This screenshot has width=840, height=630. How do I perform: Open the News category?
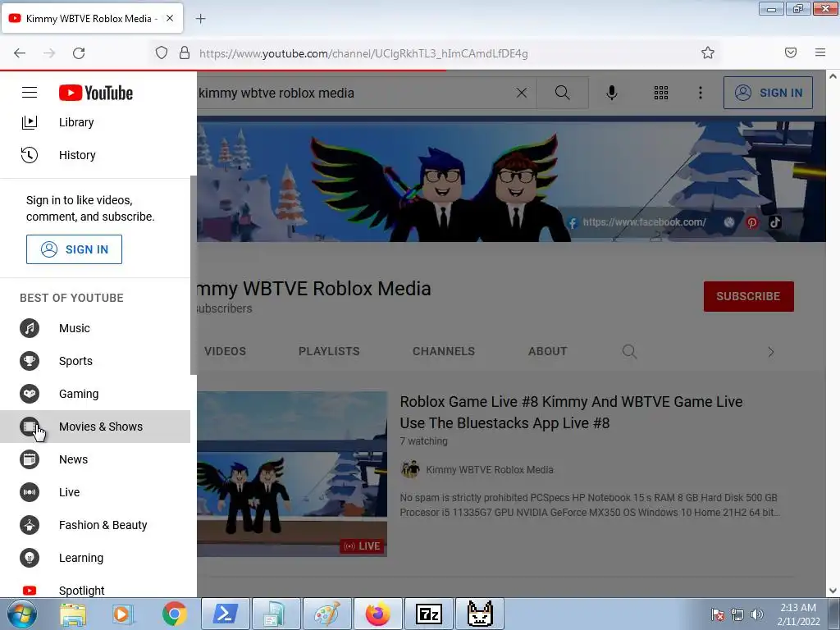pos(95,459)
